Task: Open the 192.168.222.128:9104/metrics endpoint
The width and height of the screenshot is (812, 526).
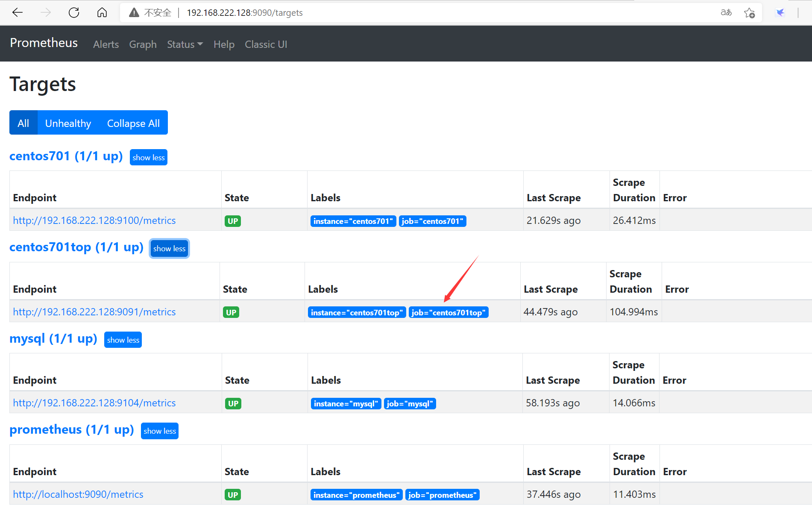Action: [x=94, y=403]
